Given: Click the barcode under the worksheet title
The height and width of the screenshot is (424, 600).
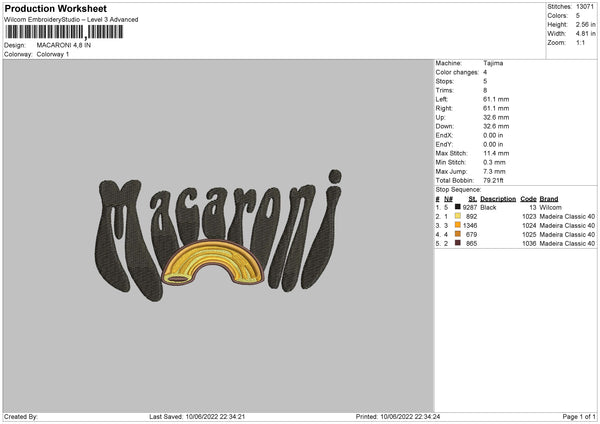Looking at the screenshot, I should tap(64, 32).
